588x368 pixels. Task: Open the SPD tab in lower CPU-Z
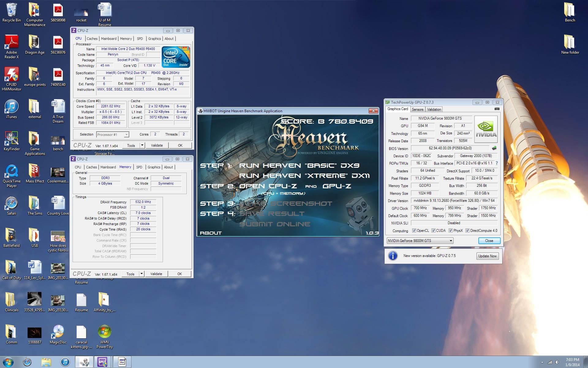pos(139,167)
